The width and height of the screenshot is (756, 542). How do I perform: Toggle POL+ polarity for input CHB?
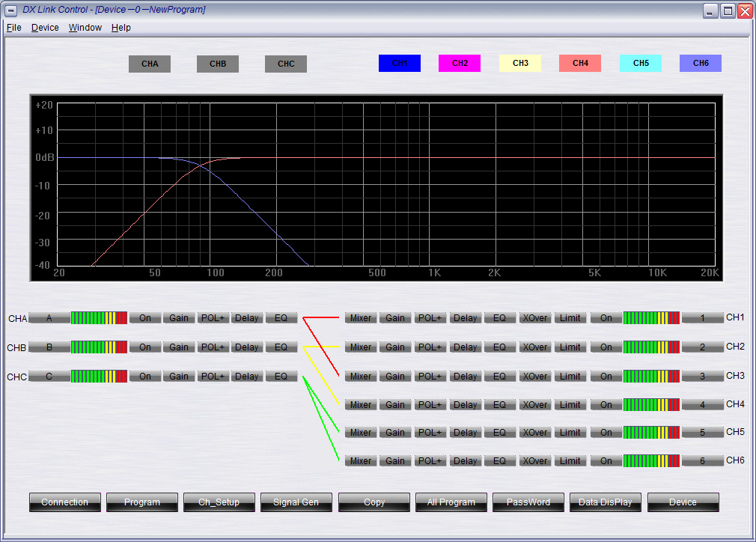[x=213, y=347]
